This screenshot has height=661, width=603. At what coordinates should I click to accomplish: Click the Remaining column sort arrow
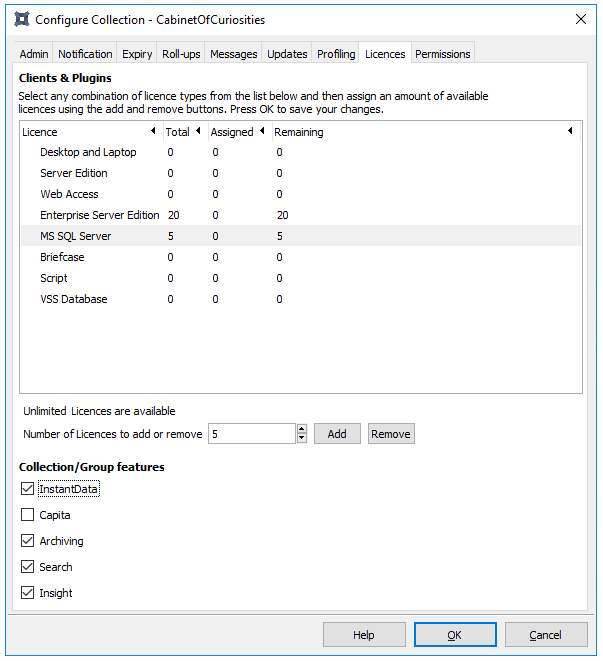(570, 131)
